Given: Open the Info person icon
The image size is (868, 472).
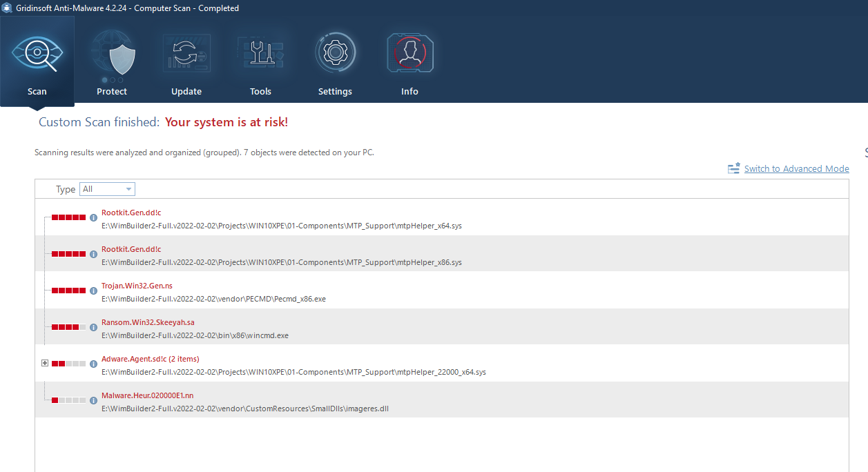Looking at the screenshot, I should [x=410, y=54].
